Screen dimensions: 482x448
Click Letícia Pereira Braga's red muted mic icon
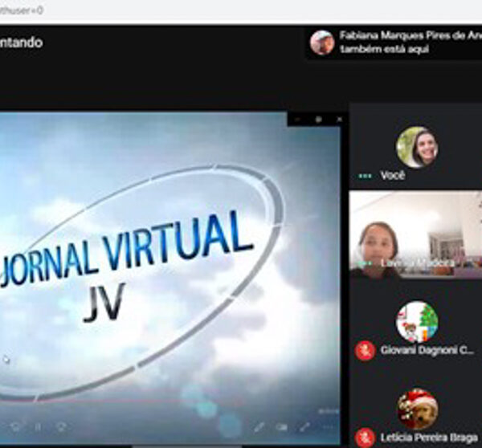[365, 438]
